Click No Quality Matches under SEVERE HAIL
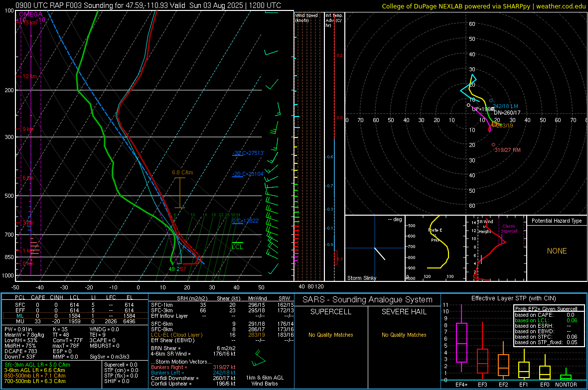This screenshot has width=588, height=390. pos(404,335)
